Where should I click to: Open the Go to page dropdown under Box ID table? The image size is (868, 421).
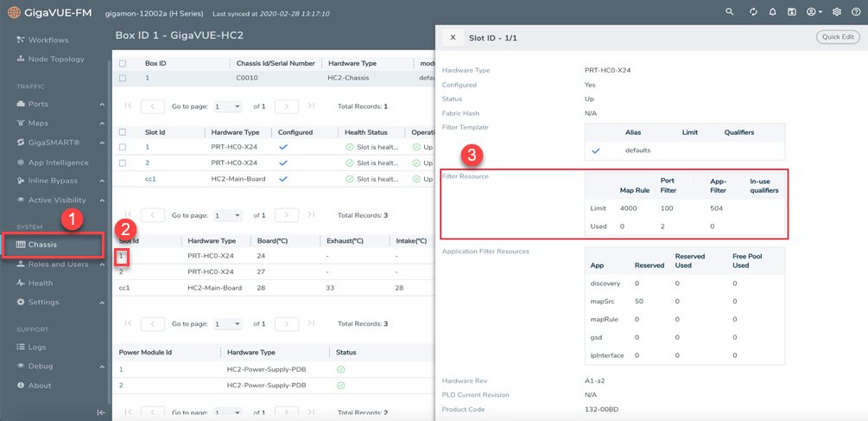tap(228, 106)
